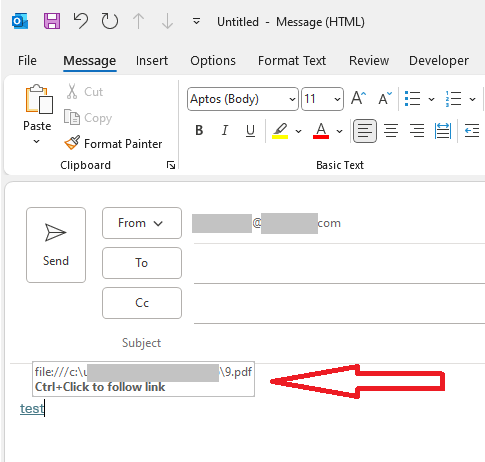
Task: Click the Decrease Indent icon
Action: tap(472, 131)
